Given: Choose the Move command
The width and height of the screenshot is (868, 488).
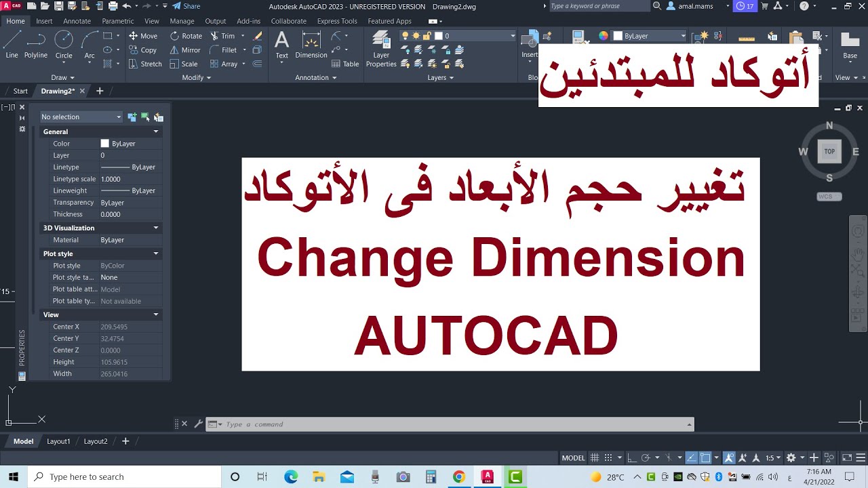Looking at the screenshot, I should pos(143,36).
